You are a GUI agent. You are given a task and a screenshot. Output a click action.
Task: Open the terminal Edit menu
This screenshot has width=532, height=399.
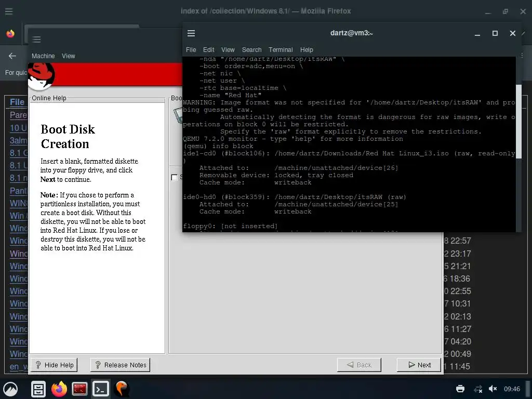(x=209, y=50)
